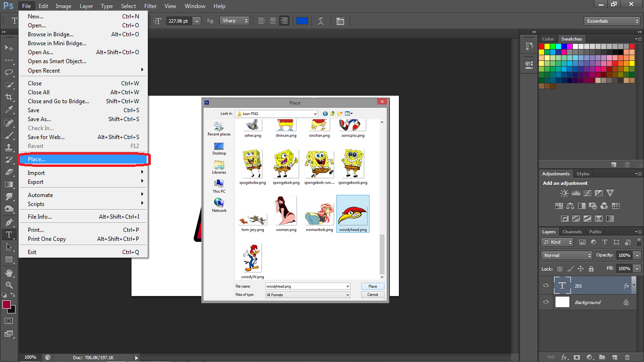Open the Essentials workspace dropdown
This screenshot has width=644, height=362.
[611, 21]
